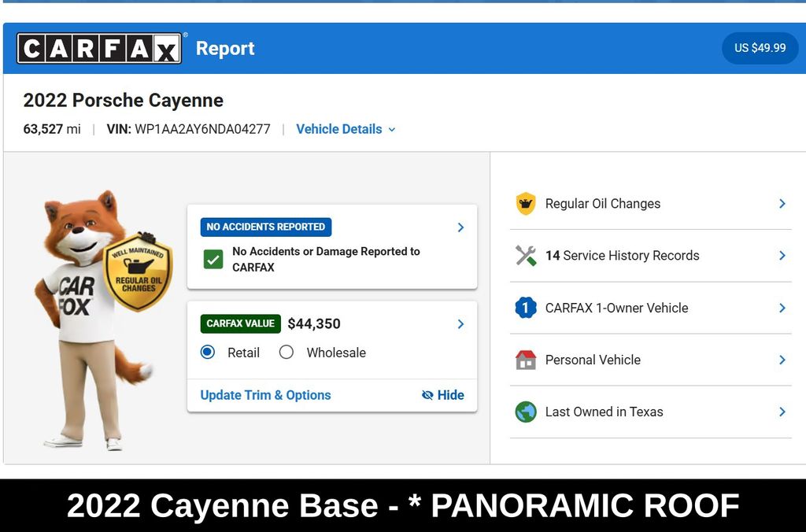
Task: Click the 2022 Cayenne Base caption banner
Action: click(x=403, y=505)
